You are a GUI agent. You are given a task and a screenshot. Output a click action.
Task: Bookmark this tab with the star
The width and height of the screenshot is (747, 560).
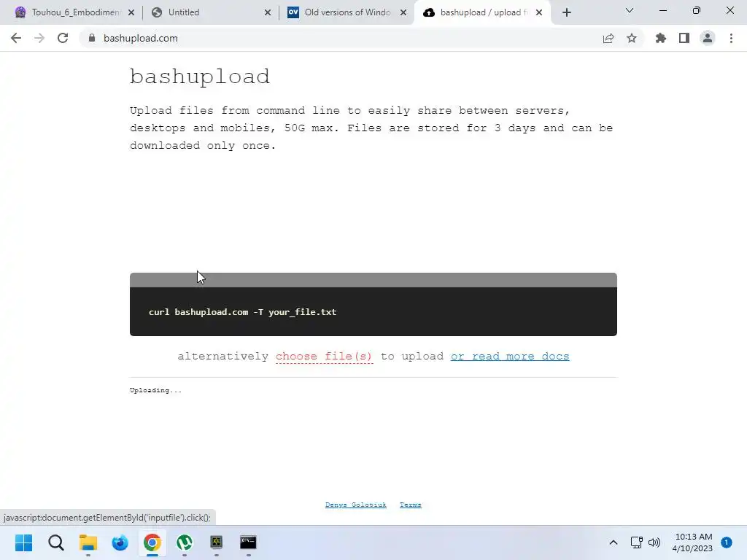click(632, 38)
